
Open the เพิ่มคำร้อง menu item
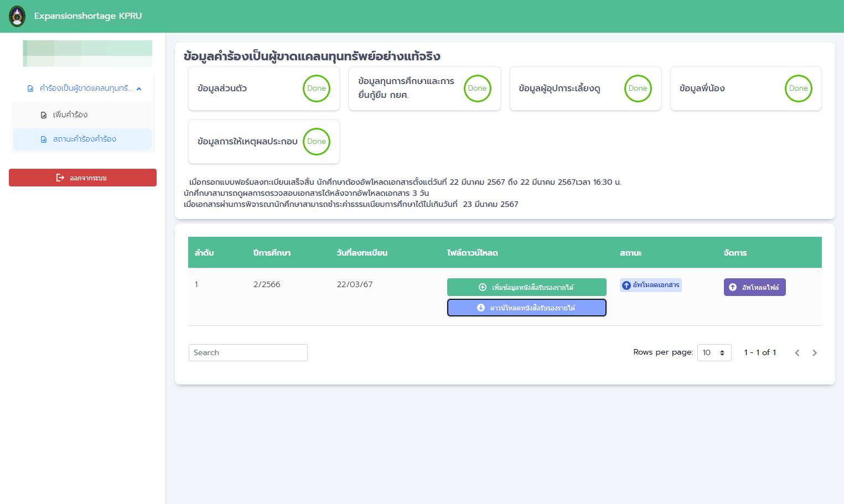[x=82, y=115]
